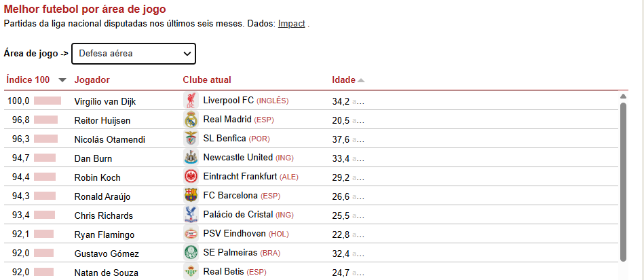Viewport: 644px width, 280px height.
Task: Click the PSV Eindhoven club crest
Action: point(190,234)
